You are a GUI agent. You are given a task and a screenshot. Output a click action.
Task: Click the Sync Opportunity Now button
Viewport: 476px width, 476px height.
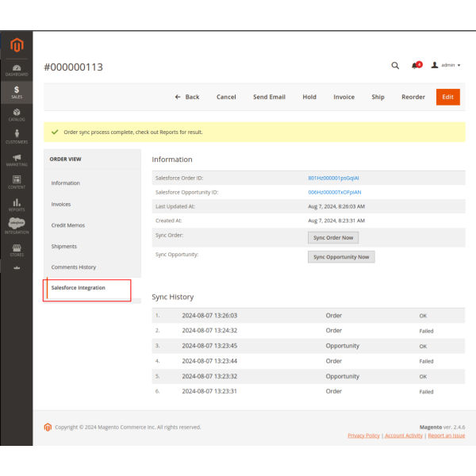click(341, 257)
